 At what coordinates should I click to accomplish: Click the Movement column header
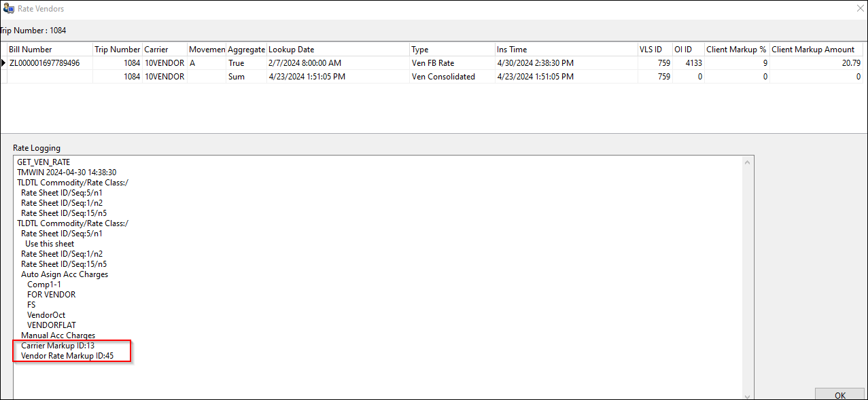207,50
